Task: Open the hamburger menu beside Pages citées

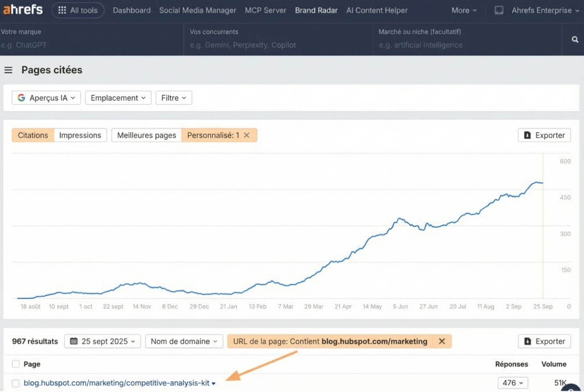Action: tap(9, 70)
